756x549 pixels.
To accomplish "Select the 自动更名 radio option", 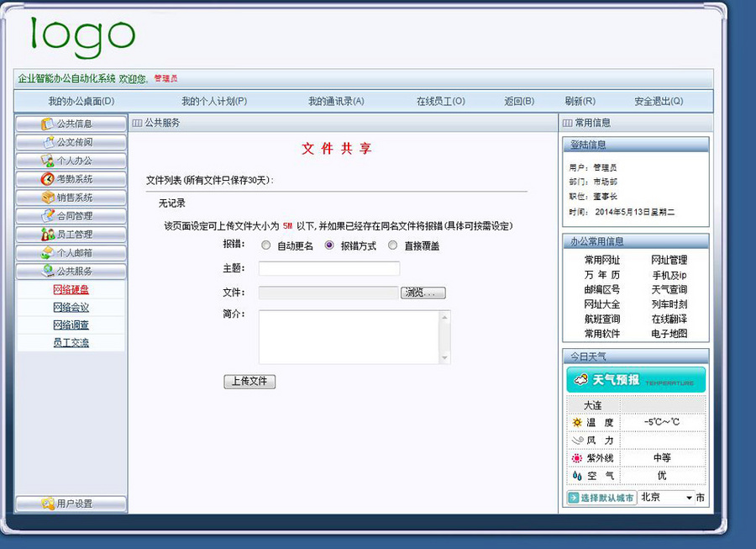I will pyautogui.click(x=266, y=245).
